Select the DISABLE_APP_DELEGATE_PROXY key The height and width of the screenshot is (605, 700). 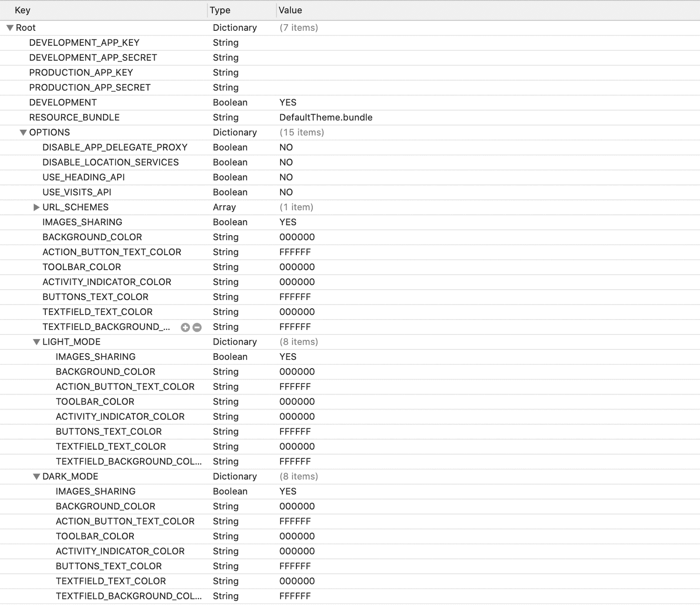pyautogui.click(x=115, y=147)
